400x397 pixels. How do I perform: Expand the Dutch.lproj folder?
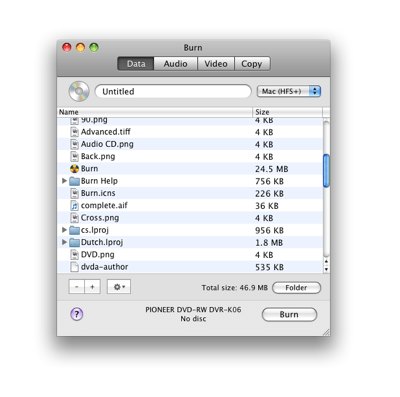coord(64,242)
